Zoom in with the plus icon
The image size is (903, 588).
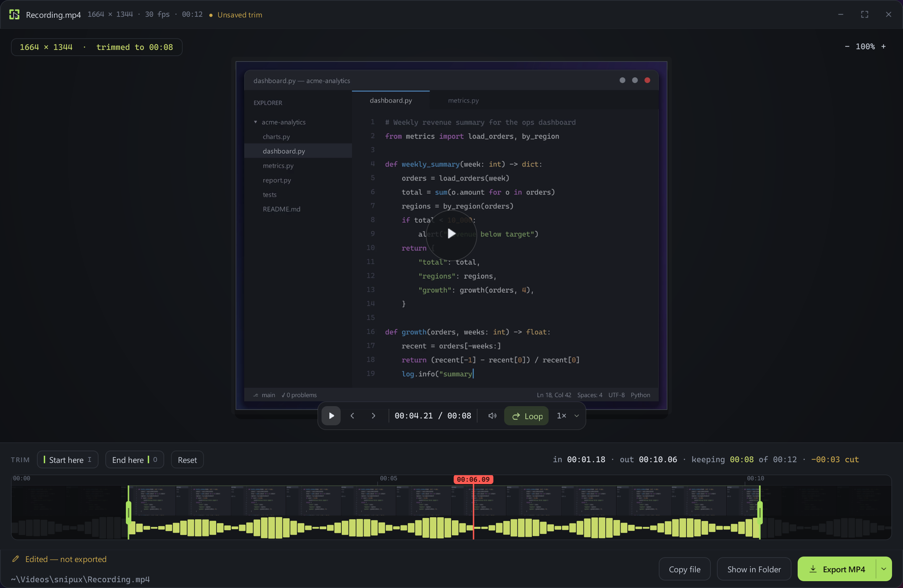tap(883, 46)
